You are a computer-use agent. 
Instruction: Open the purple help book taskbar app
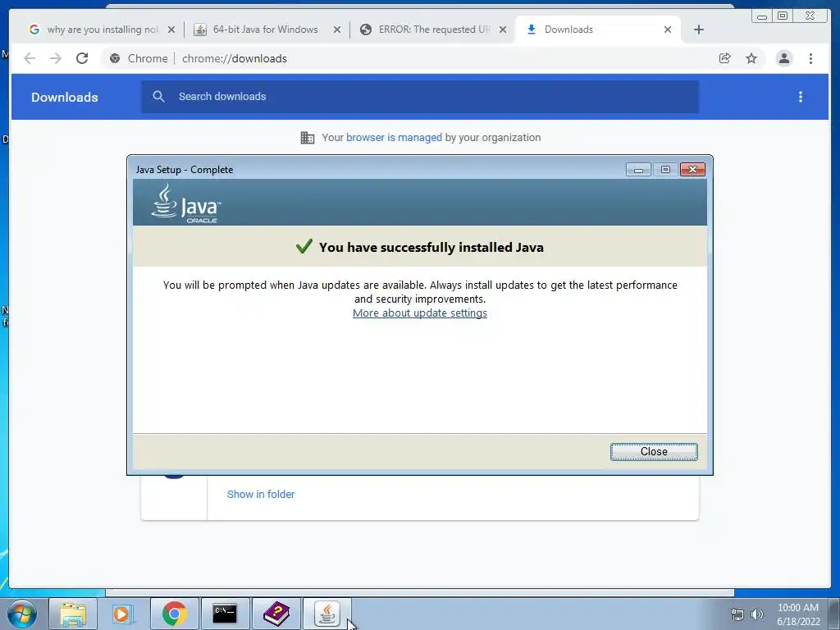click(276, 614)
